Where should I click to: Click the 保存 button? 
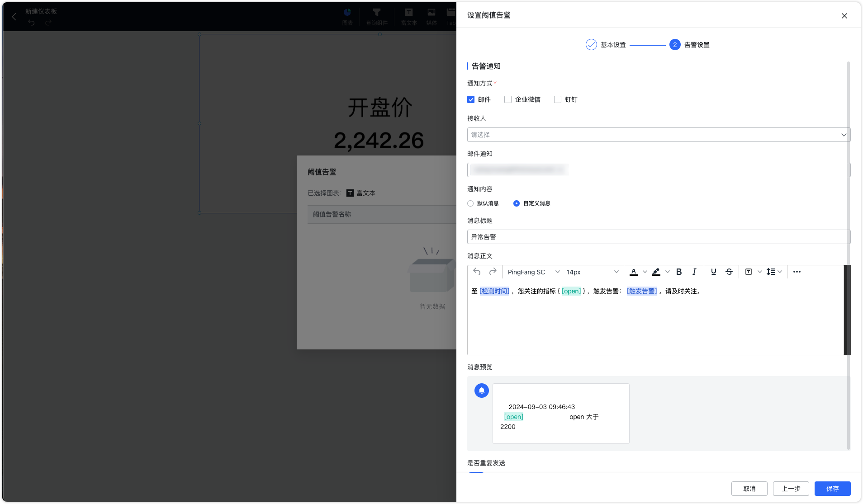coord(832,489)
